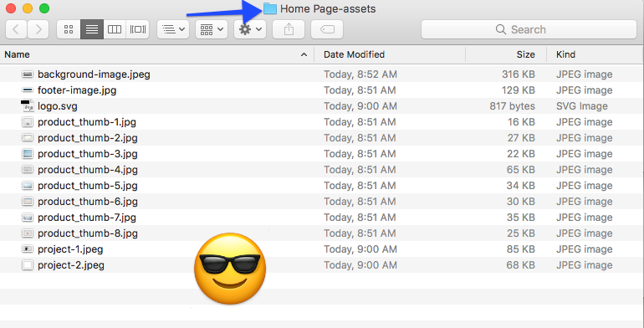This screenshot has height=328, width=644.
Task: Select footer-image.jpg file icon
Action: point(28,90)
